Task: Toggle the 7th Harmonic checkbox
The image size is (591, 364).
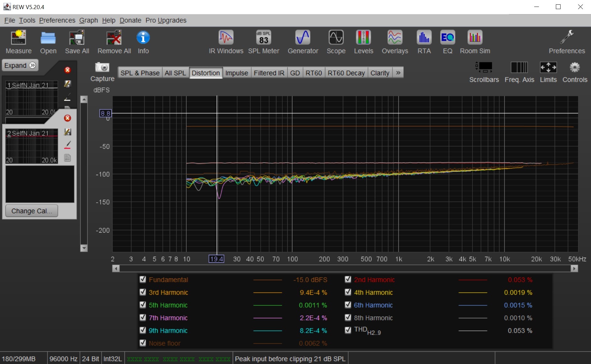Action: click(x=143, y=318)
